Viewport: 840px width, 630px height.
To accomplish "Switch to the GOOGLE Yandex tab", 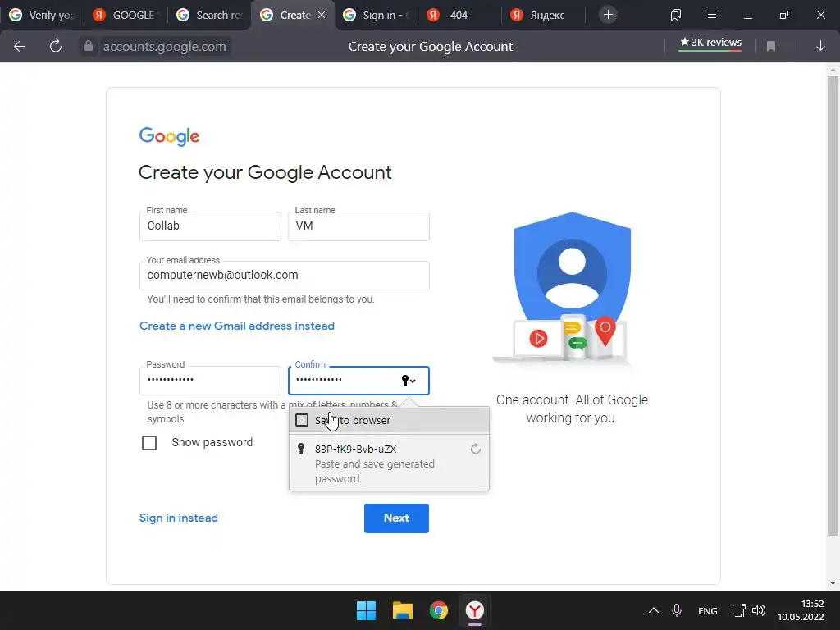I will (x=125, y=15).
